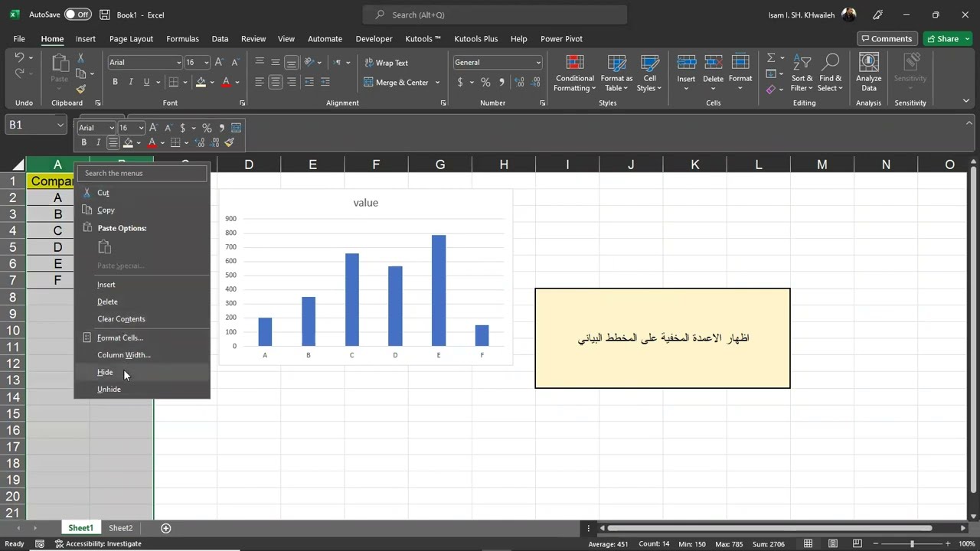Toggle ribbon Center horizontal alignment
This screenshot has width=980, height=551.
[x=276, y=82]
